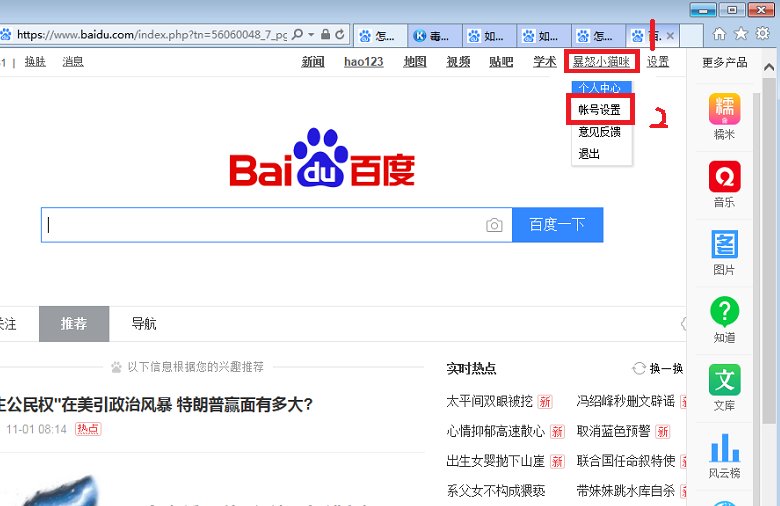This screenshot has height=506, width=780.
Task: Open hot topic 带妹妹跳水库自杀
Action: (626, 491)
